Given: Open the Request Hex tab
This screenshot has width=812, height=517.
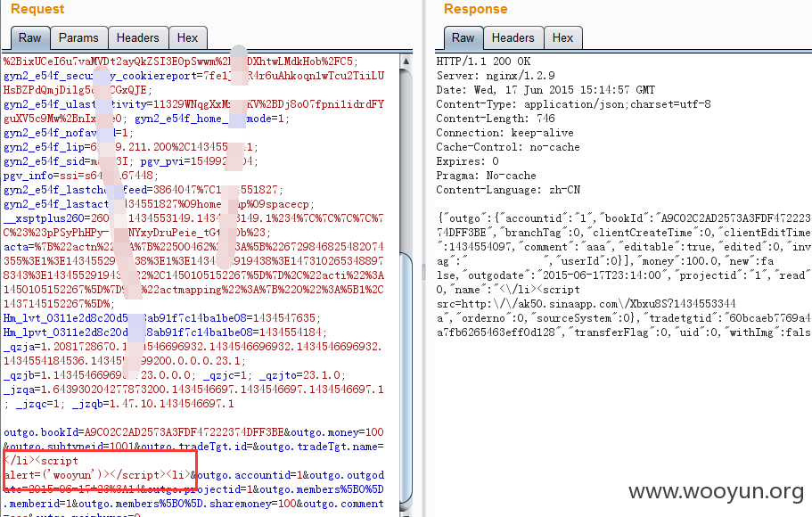Looking at the screenshot, I should coord(187,37).
